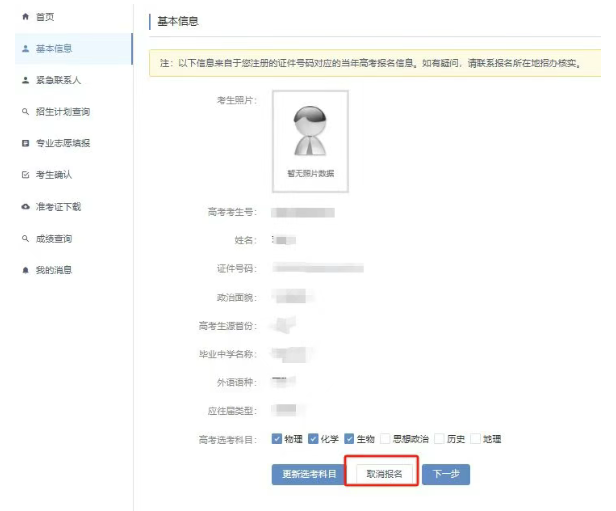Toggle the 生物 subject checkbox
Image resolution: width=616 pixels, height=511 pixels.
pyautogui.click(x=349, y=438)
